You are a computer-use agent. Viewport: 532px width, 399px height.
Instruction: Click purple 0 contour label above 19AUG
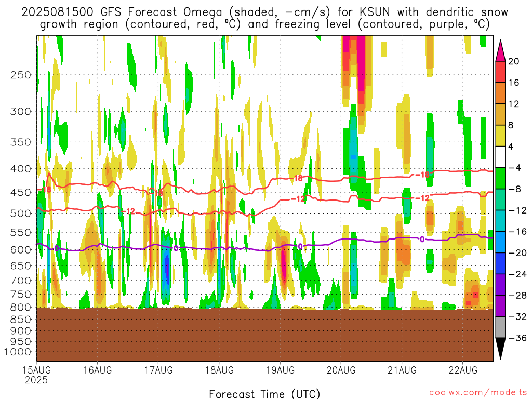300,246
